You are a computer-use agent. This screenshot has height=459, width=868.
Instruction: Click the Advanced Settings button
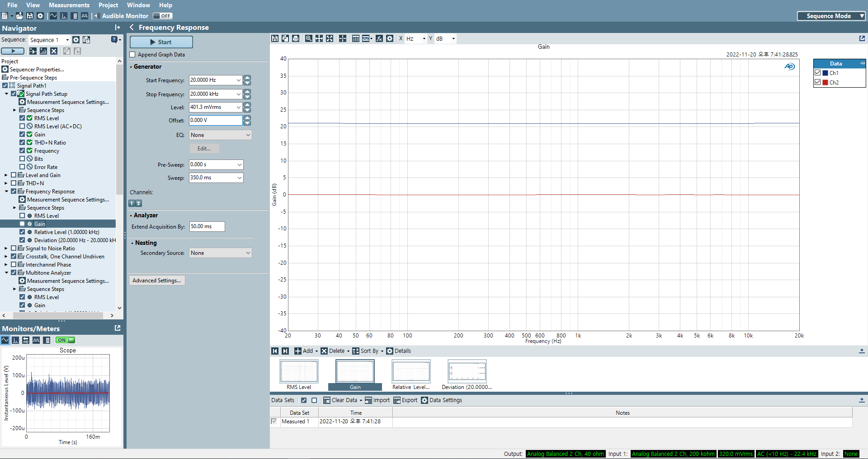tap(157, 281)
